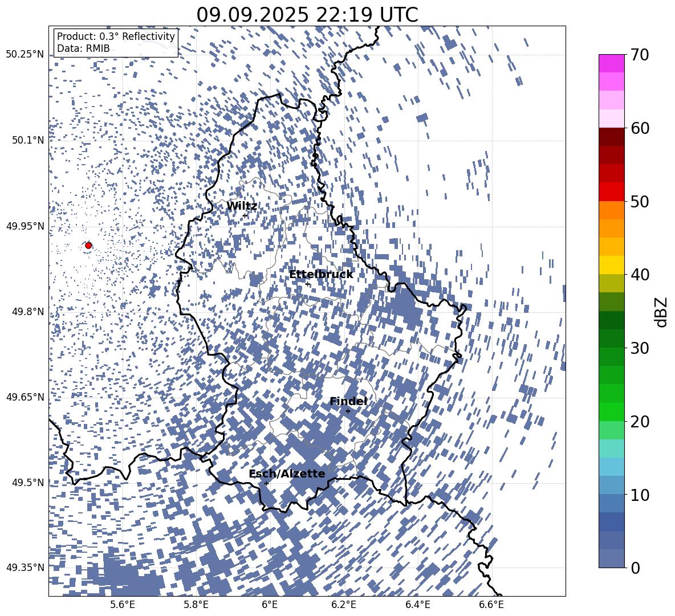
Task: Click the cross marker at Findel
Action: pos(348,411)
